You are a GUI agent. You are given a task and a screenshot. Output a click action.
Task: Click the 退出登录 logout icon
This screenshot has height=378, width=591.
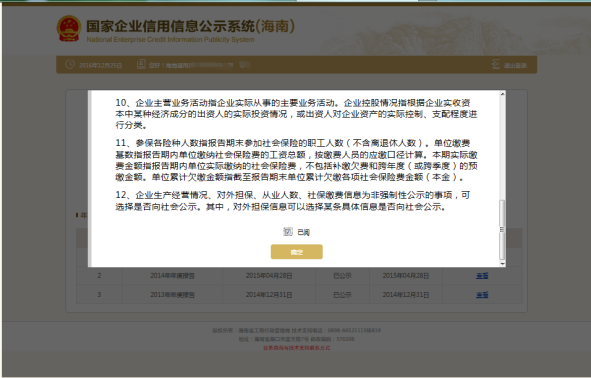(x=496, y=64)
